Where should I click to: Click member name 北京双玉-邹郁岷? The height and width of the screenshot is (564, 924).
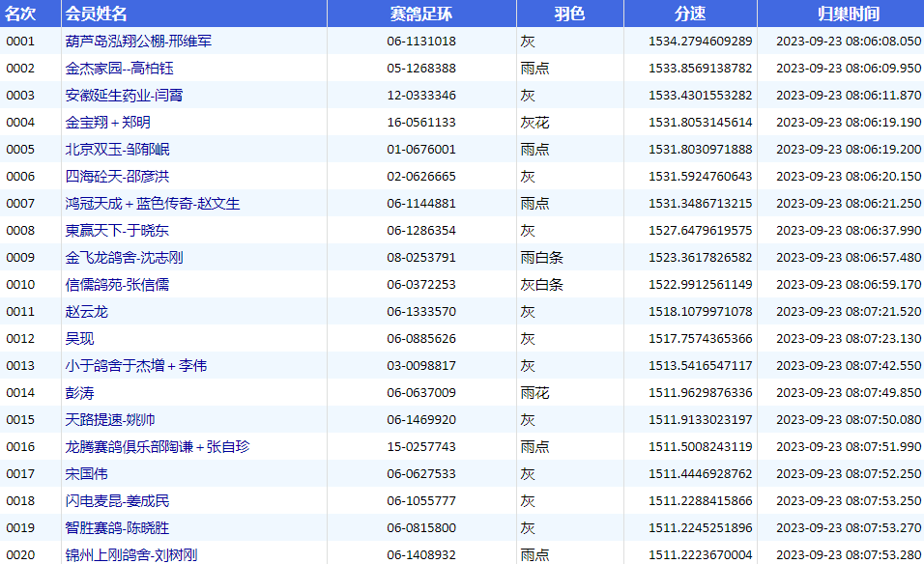tap(117, 150)
